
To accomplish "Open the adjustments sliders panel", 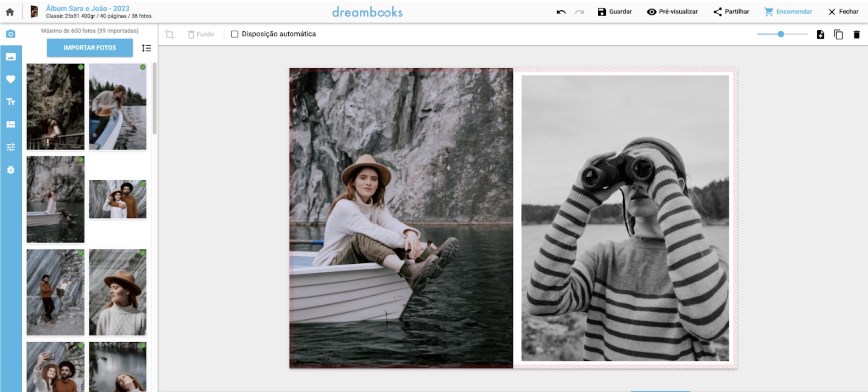I will (x=11, y=147).
